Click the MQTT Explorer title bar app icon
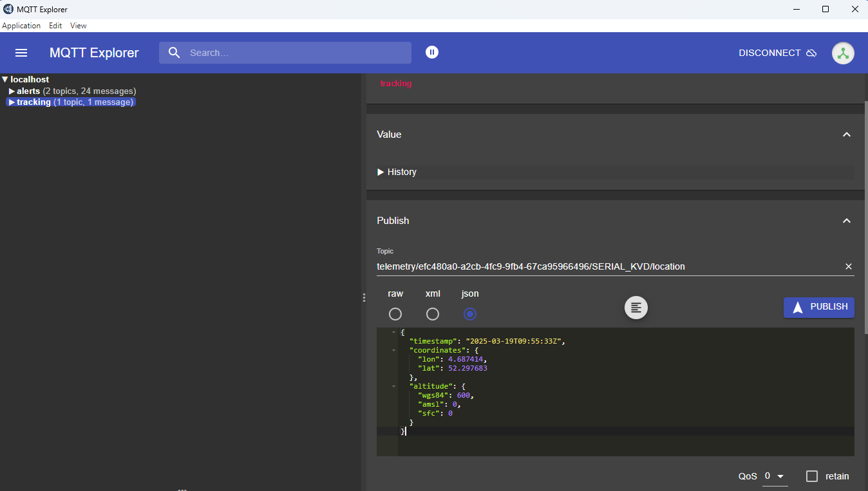 8,9
